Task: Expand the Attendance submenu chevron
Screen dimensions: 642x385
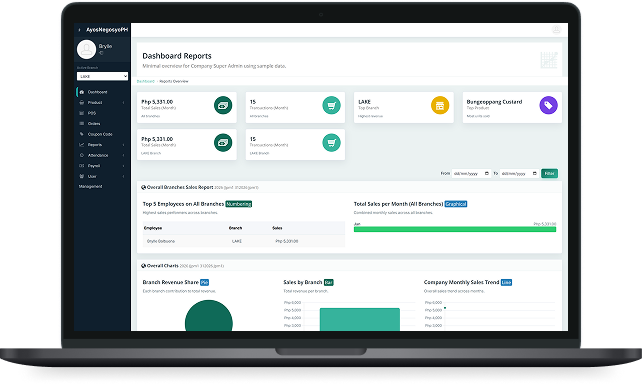Action: 123,155
